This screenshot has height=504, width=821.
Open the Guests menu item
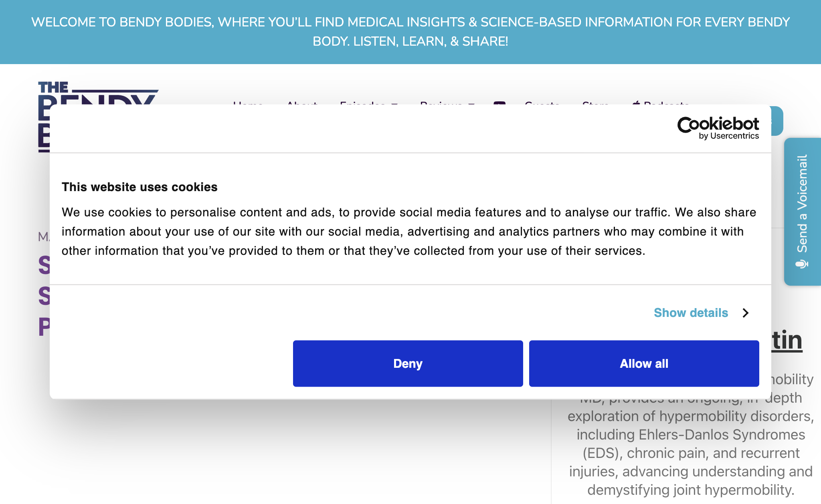[x=542, y=103]
